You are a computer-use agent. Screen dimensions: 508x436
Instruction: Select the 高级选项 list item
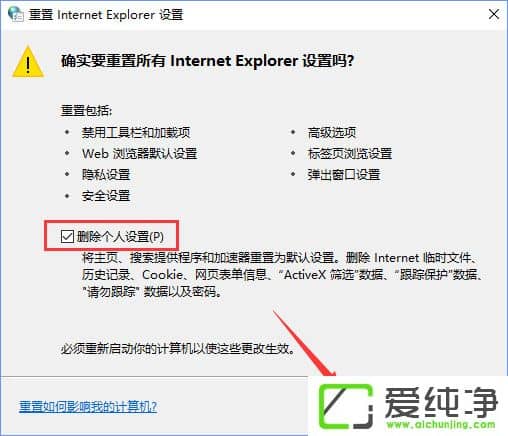click(x=332, y=133)
